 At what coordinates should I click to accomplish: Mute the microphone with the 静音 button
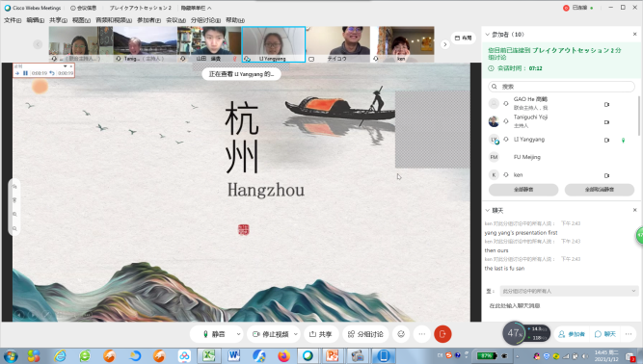215,334
